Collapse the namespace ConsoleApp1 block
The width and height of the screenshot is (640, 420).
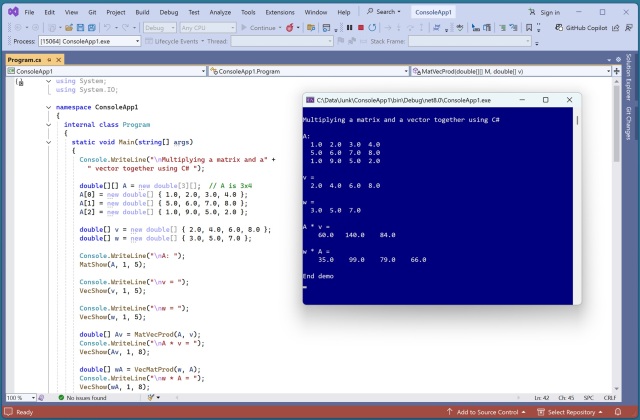49,107
